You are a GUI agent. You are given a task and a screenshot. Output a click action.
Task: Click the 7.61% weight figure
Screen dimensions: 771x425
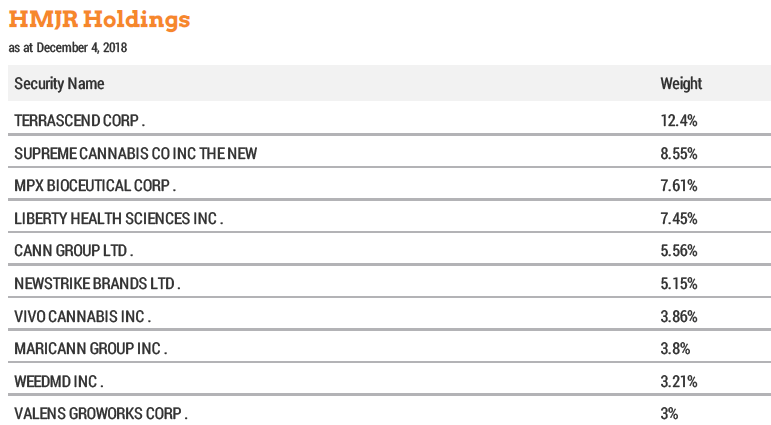[678, 186]
